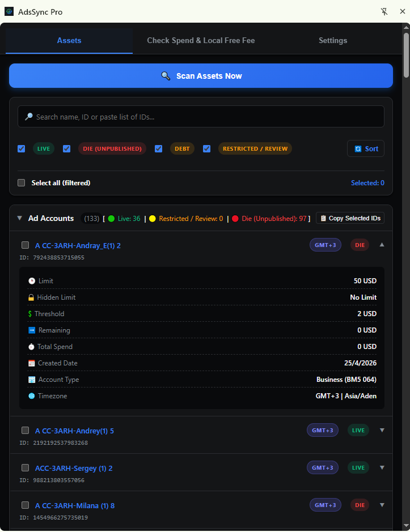Collapse the Ad Accounts section triangle
This screenshot has width=410, height=532.
pos(20,218)
